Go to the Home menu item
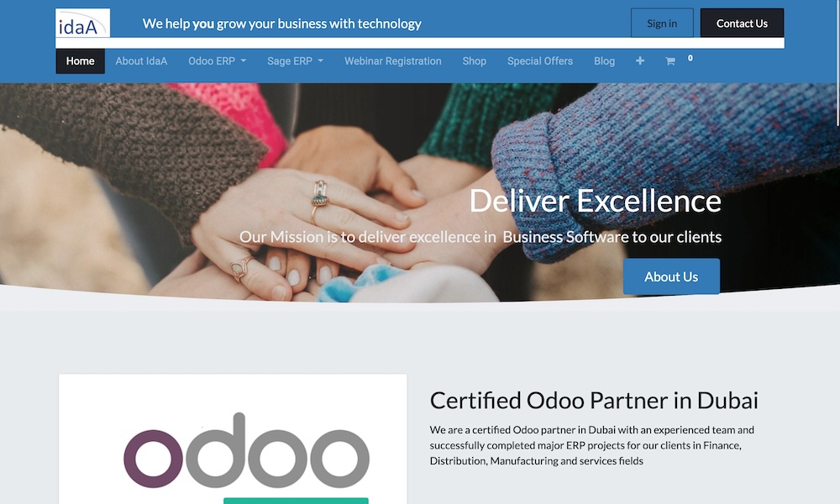The height and width of the screenshot is (504, 840). point(81,61)
